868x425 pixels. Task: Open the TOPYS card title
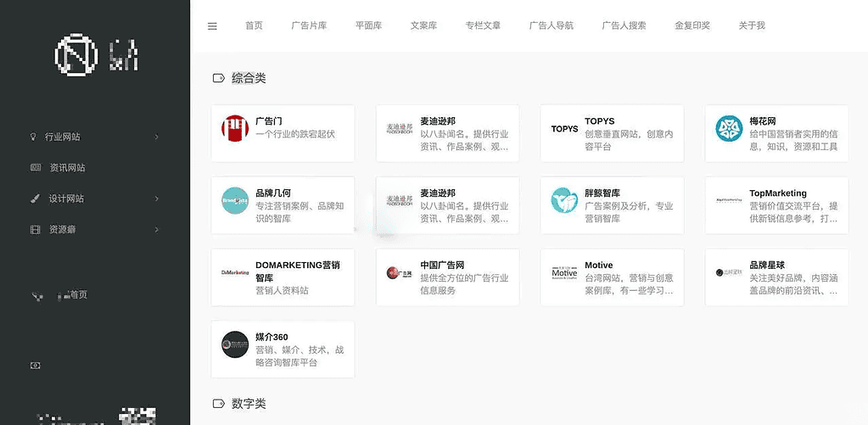[x=600, y=121]
